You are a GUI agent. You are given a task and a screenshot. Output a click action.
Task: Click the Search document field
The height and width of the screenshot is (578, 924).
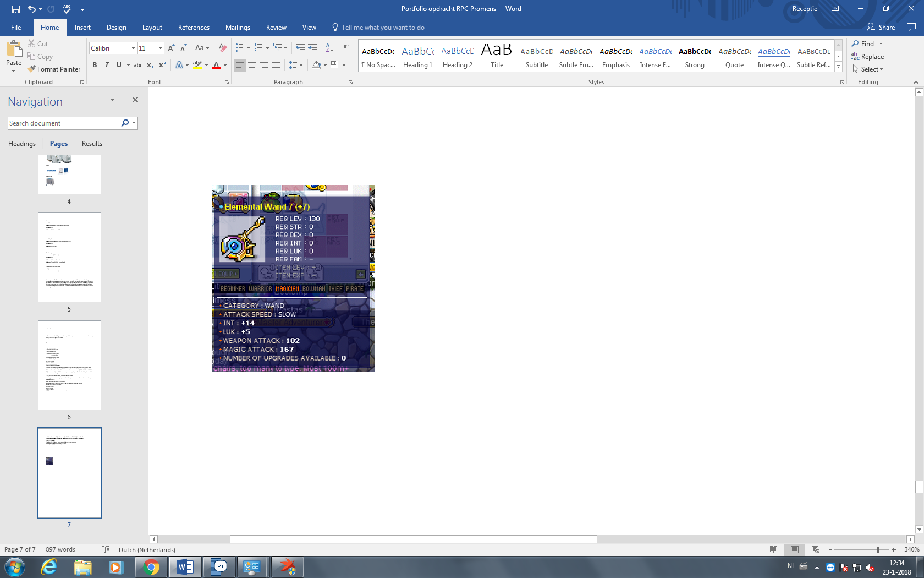coord(64,123)
